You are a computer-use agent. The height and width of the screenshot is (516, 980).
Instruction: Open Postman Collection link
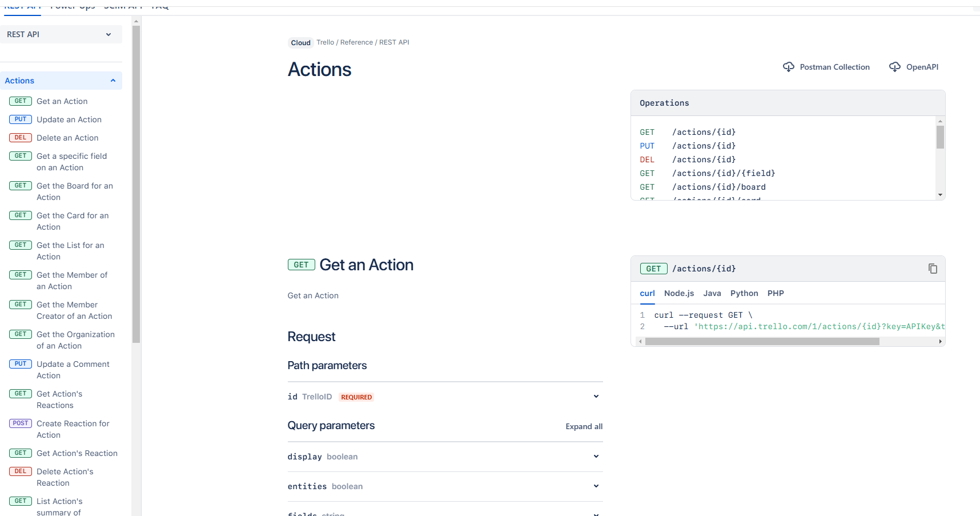[834, 67]
